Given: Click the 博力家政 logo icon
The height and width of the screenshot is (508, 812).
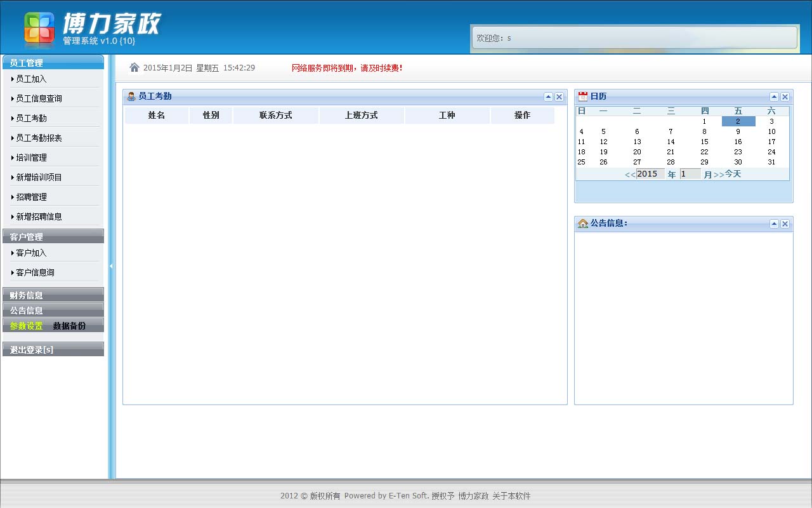Looking at the screenshot, I should tap(39, 30).
